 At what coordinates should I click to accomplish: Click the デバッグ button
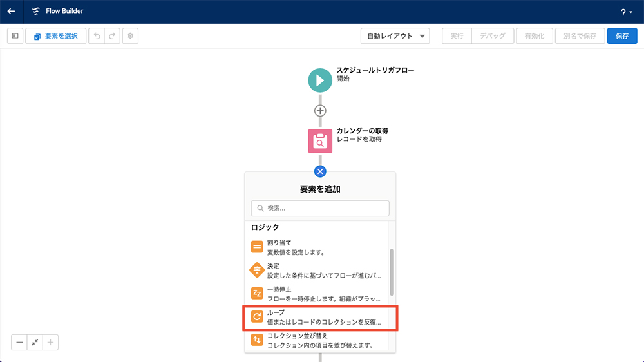point(493,36)
